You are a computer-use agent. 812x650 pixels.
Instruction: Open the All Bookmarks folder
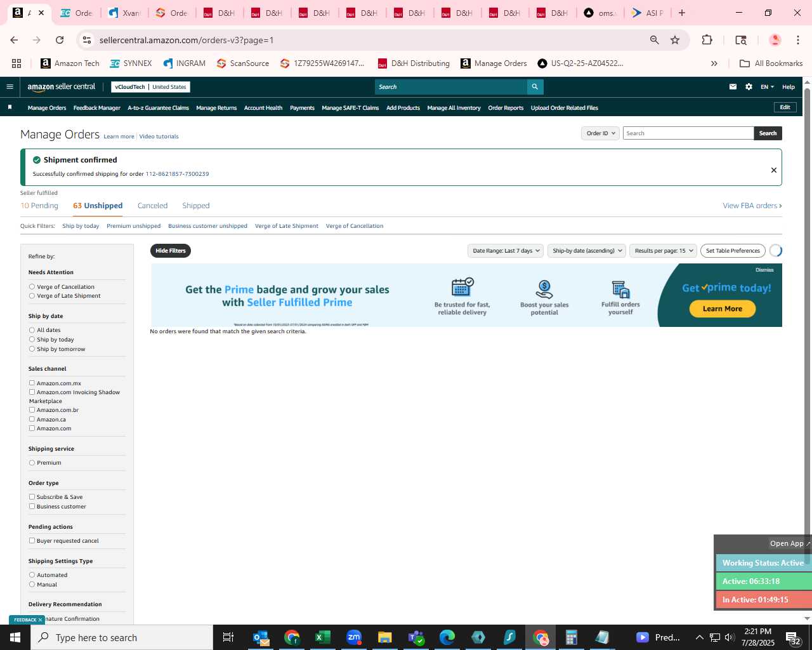[x=771, y=63]
